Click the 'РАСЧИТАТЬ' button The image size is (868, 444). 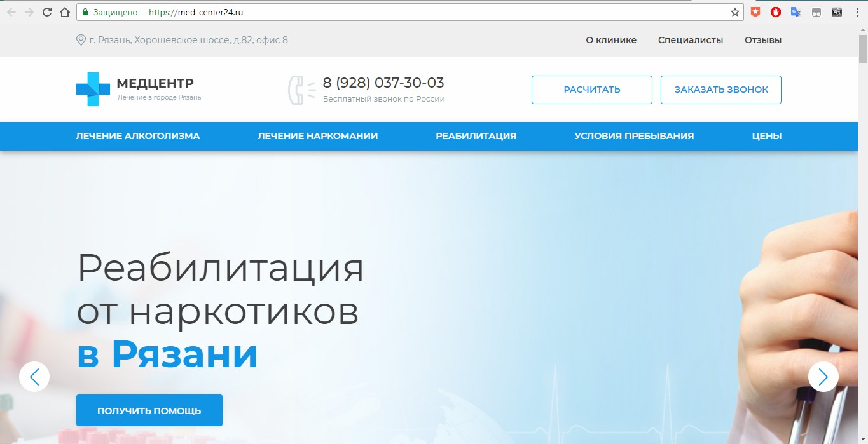[x=592, y=90]
